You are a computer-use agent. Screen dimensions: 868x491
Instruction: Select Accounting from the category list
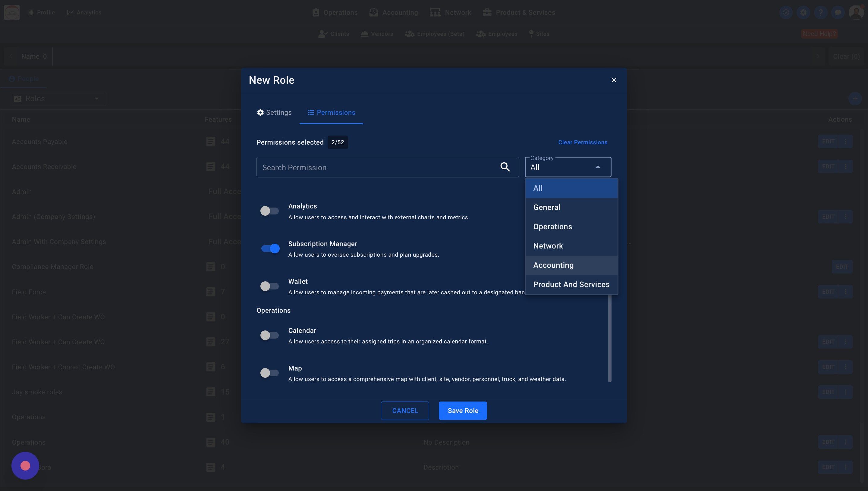pos(553,265)
